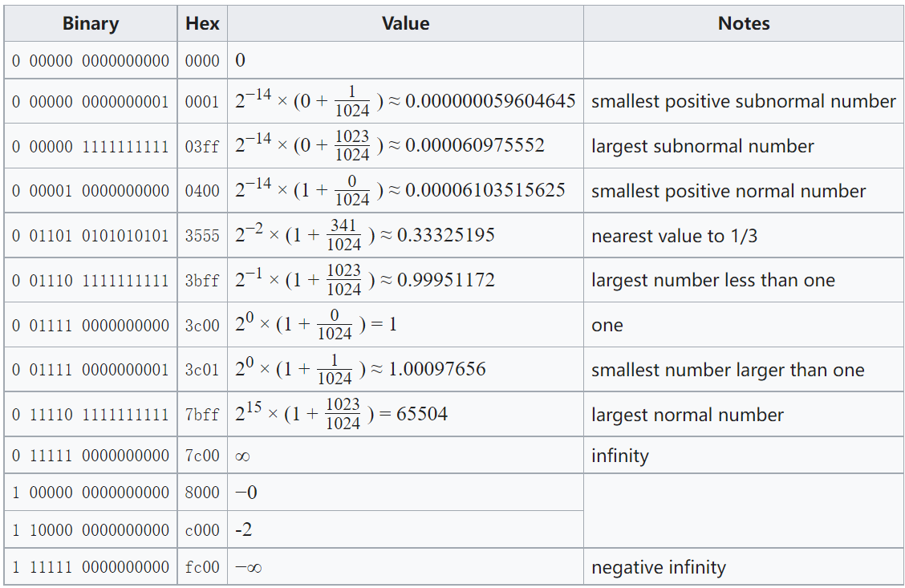The image size is (905, 588).
Task: Click the positive infinity symbol value
Action: (242, 456)
